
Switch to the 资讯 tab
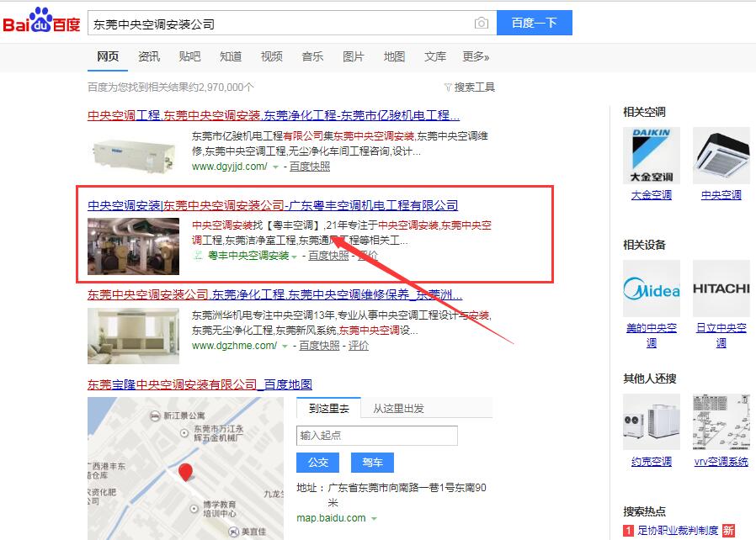click(149, 56)
